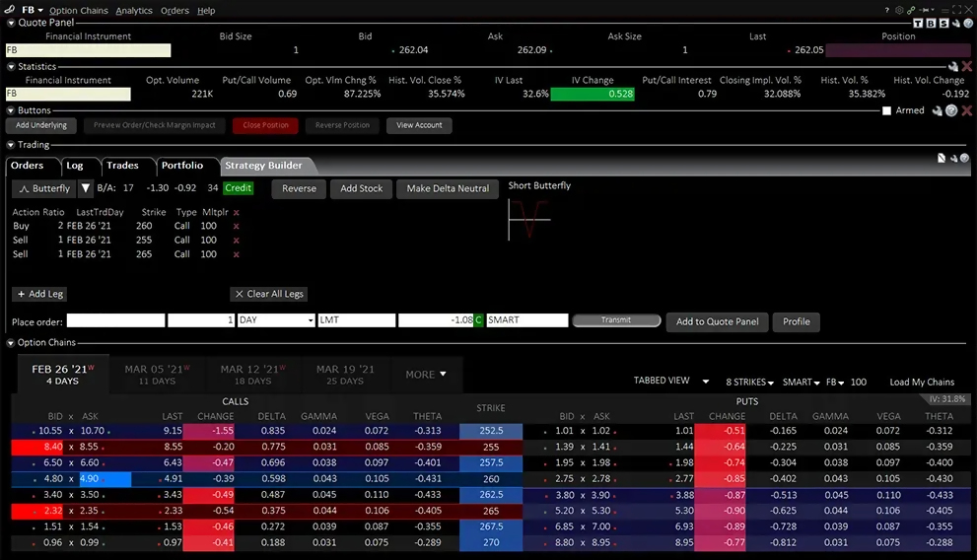The image size is (977, 560).
Task: Click the limit price input field
Action: coord(435,321)
